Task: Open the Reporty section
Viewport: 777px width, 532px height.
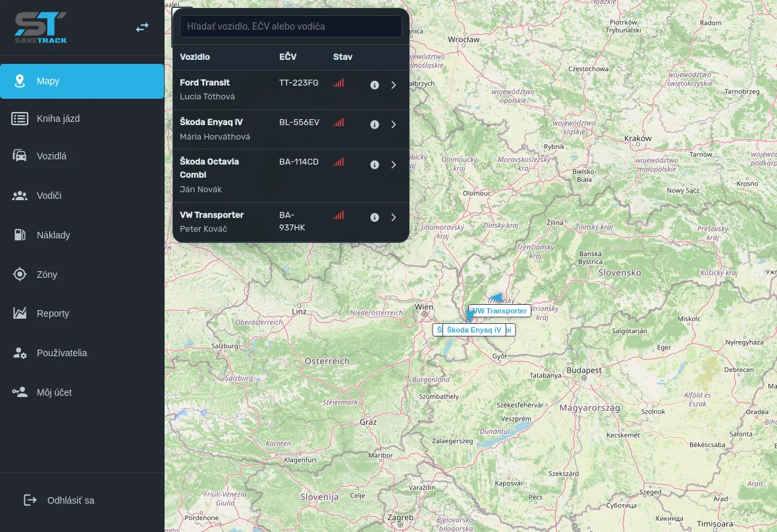Action: 82,313
